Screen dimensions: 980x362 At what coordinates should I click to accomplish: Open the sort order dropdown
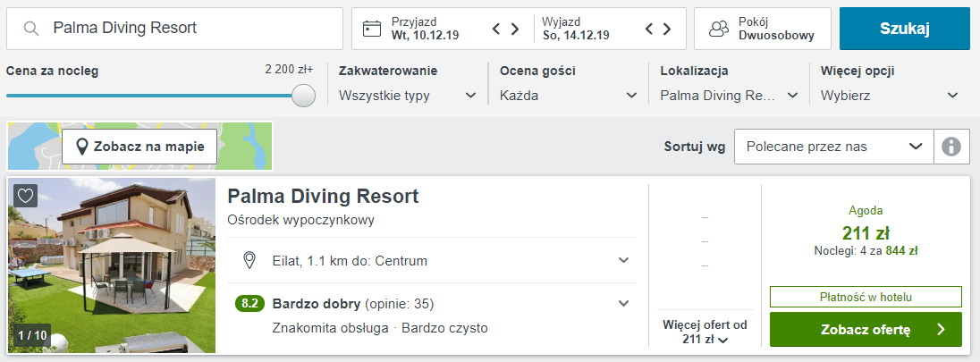[x=833, y=147]
